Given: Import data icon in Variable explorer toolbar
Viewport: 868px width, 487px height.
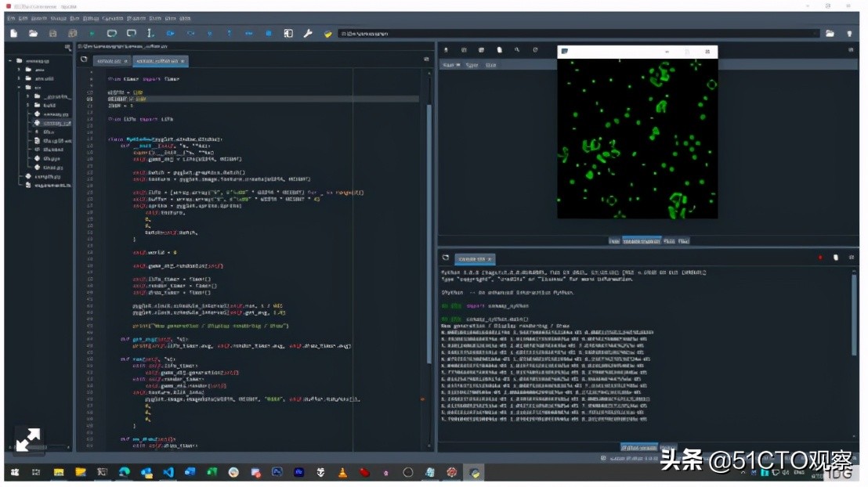Looking at the screenshot, I should pos(447,50).
